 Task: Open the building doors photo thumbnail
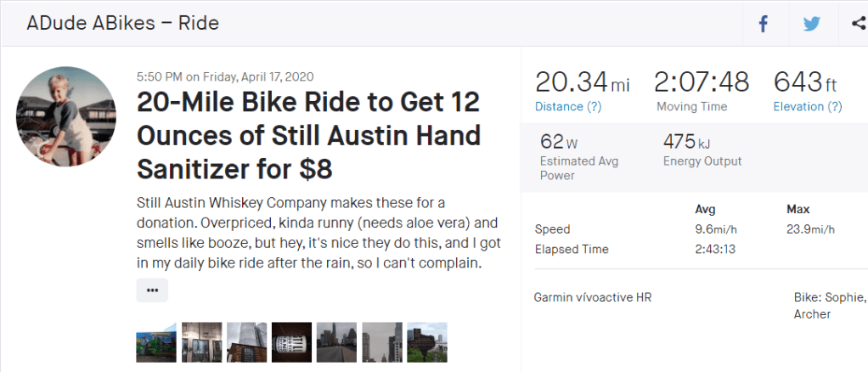coord(201,342)
